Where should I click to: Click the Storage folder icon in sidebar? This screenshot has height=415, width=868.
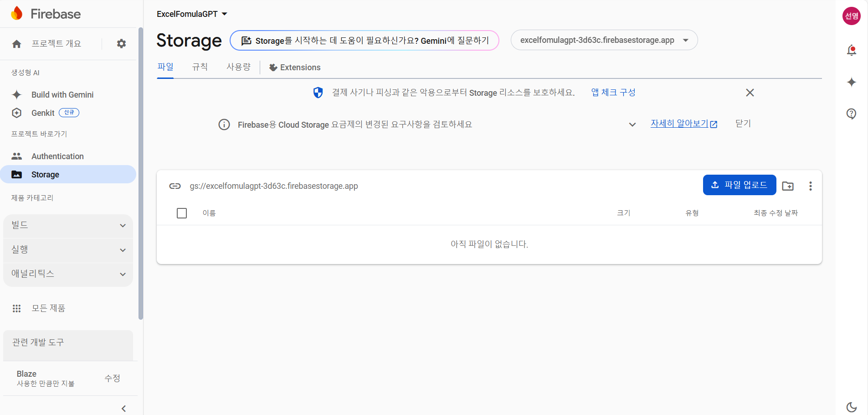[17, 175]
